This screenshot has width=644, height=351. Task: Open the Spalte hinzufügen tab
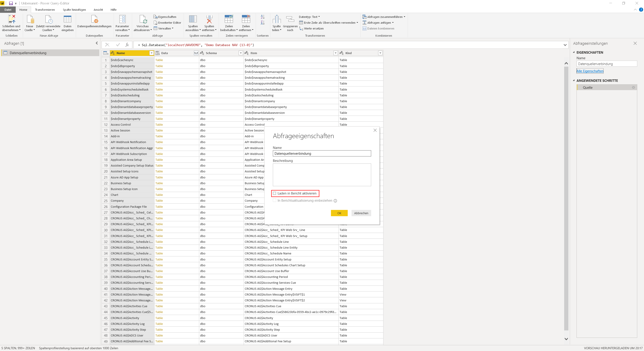(74, 10)
